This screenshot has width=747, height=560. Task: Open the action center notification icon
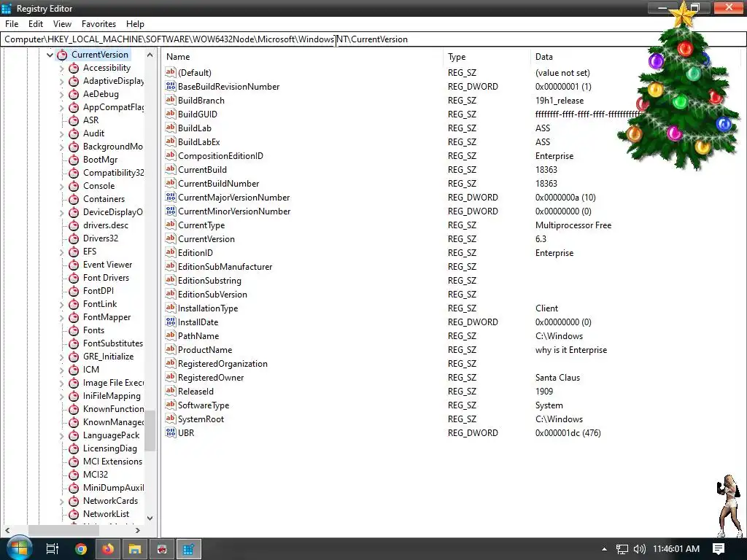coord(719,549)
